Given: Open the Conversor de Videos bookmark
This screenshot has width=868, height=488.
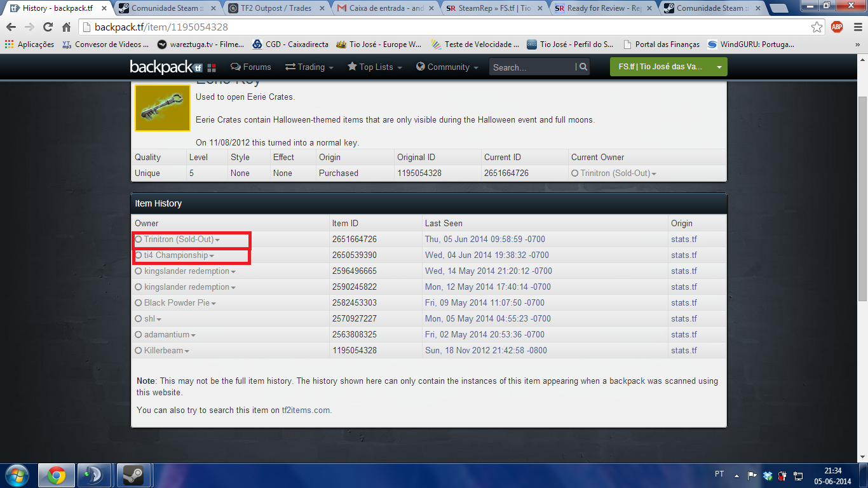Looking at the screenshot, I should coord(105,44).
